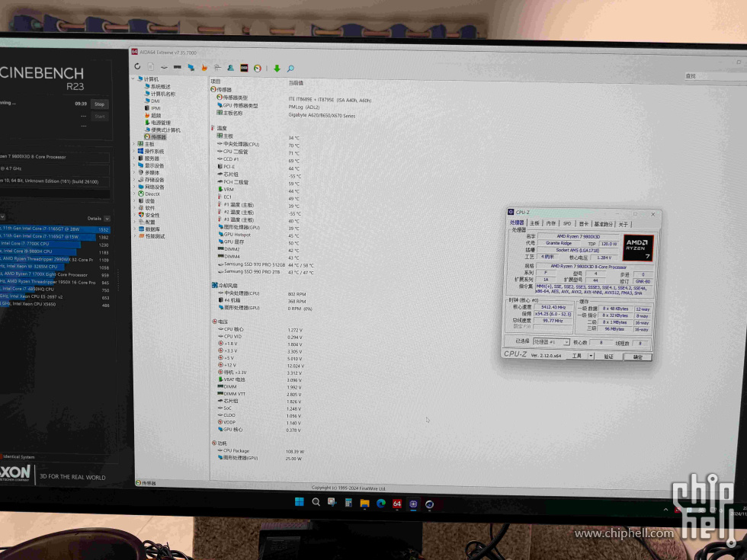This screenshot has height=560, width=747.
Task: Expand the 操作系统 tree node
Action: pyautogui.click(x=134, y=151)
